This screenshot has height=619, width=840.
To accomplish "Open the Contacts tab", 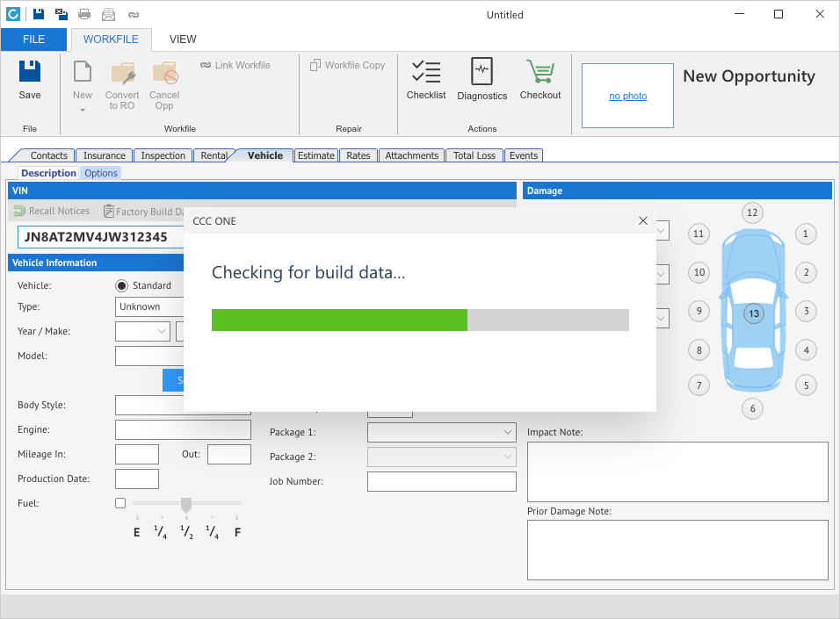I will (x=48, y=155).
